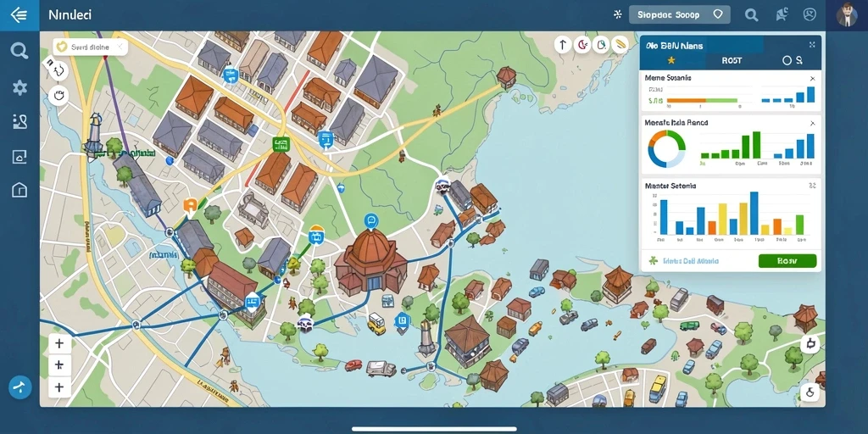
Task: Open the settings gear in sidebar
Action: tap(20, 87)
